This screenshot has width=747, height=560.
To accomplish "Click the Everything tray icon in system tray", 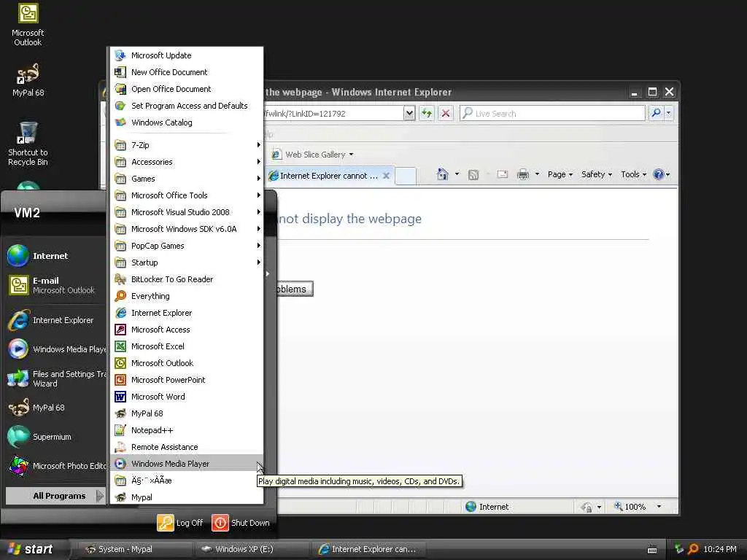I will click(693, 549).
